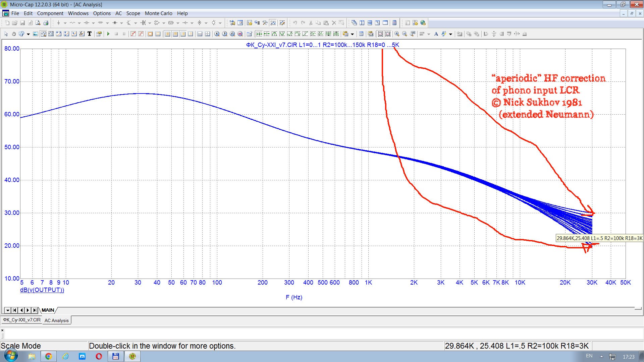Select the MAIN page tab
644x362 pixels.
(x=48, y=310)
